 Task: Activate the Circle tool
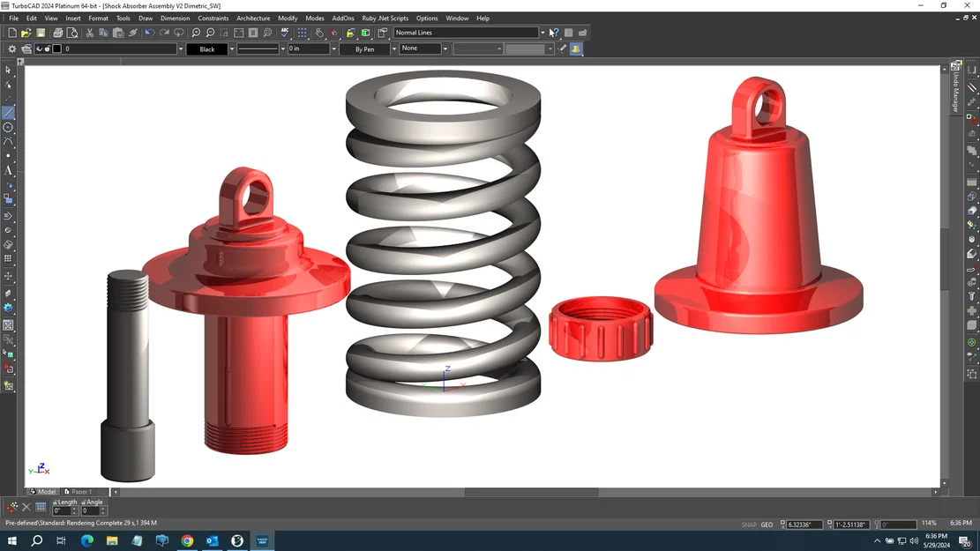point(9,128)
